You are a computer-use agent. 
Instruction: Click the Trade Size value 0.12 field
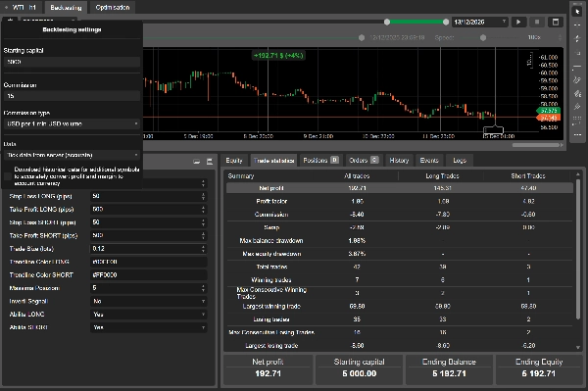pos(145,249)
